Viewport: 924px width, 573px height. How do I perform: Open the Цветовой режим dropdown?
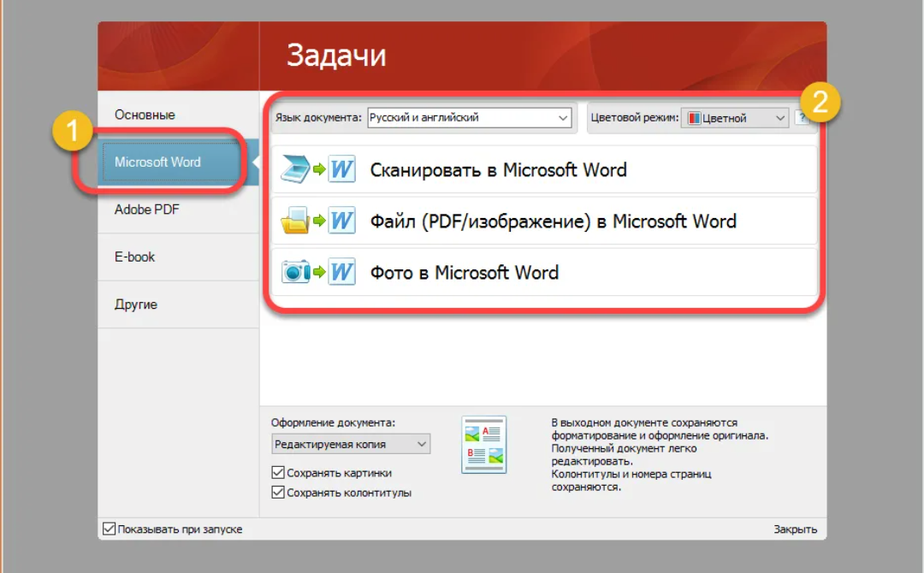(x=735, y=118)
